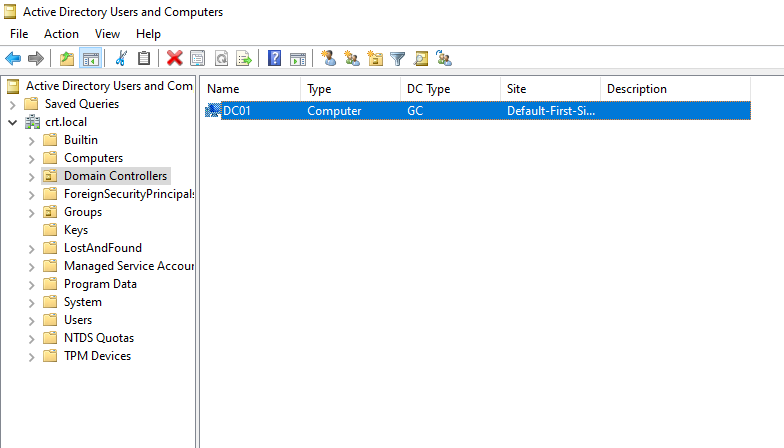Sort by the Description column header

click(x=676, y=89)
